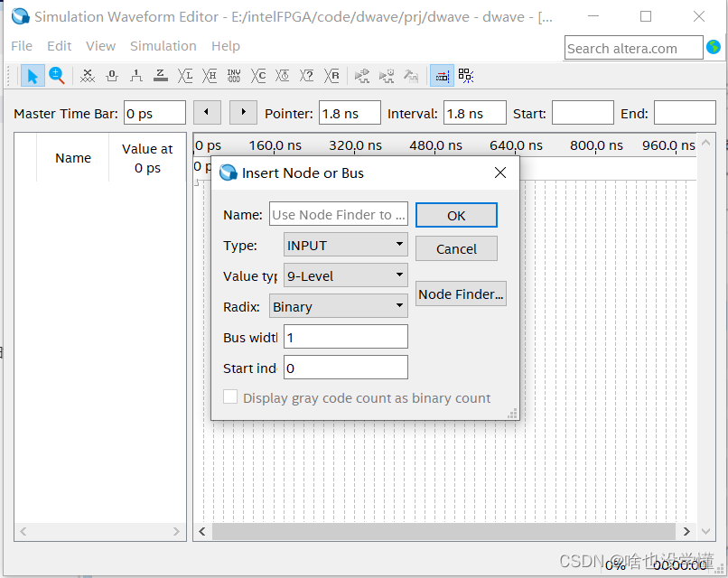This screenshot has height=578, width=728.
Task: Click name panel right scroll arrow
Action: click(176, 531)
